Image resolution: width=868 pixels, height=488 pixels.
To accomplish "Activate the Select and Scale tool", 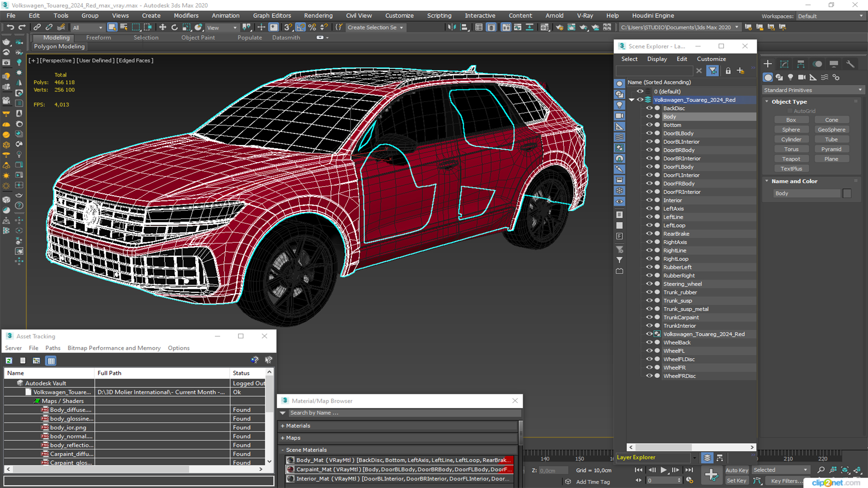I will (x=186, y=28).
